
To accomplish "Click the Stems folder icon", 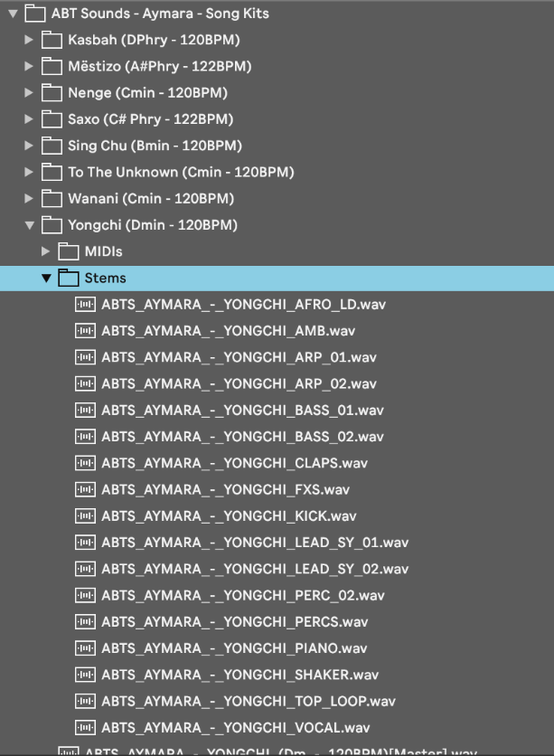I will (69, 278).
